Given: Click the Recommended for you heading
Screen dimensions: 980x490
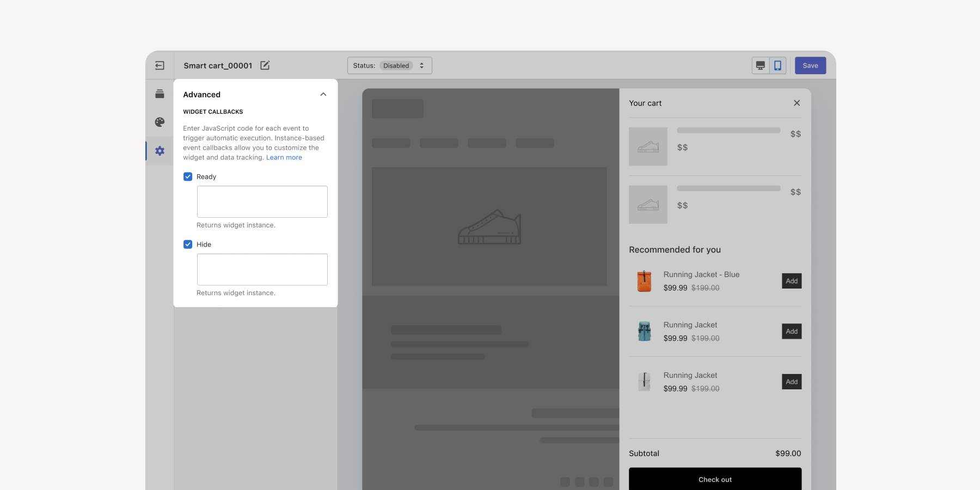Looking at the screenshot, I should point(675,249).
